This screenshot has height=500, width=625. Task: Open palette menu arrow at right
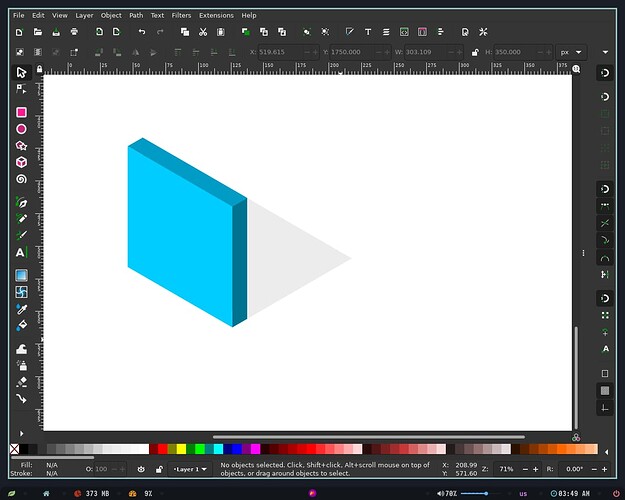(606, 452)
